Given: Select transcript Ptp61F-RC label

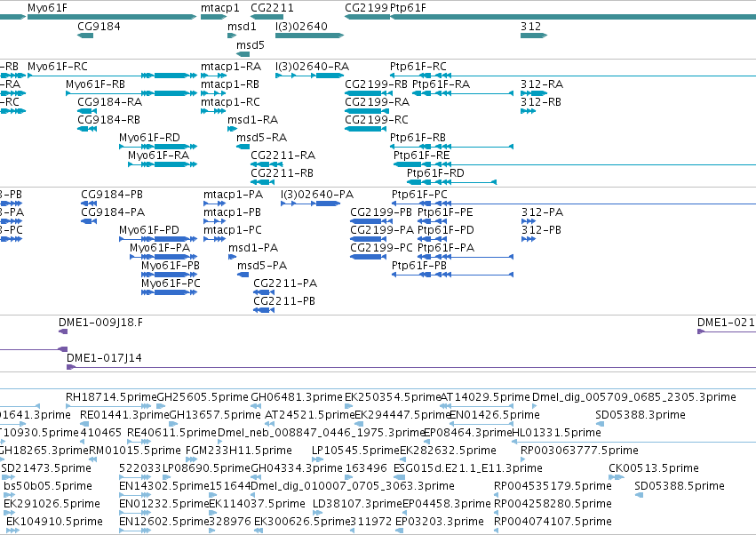Looking at the screenshot, I should coord(418,66).
